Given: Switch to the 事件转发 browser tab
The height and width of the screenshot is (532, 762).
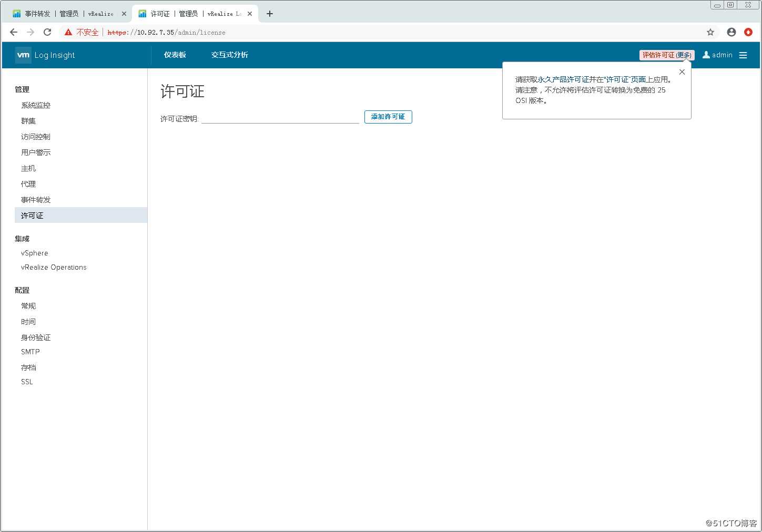Looking at the screenshot, I should 69,14.
